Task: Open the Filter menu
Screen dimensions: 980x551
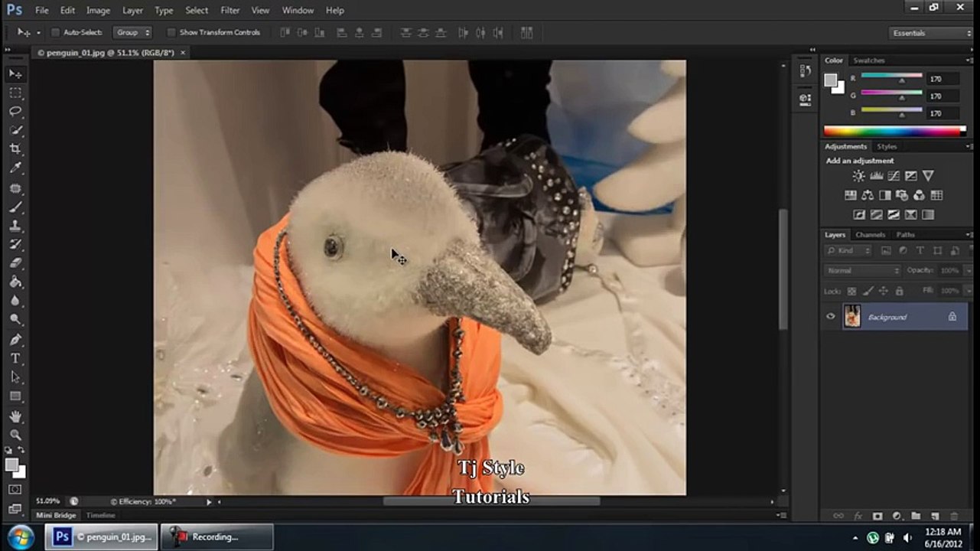Action: coord(230,10)
